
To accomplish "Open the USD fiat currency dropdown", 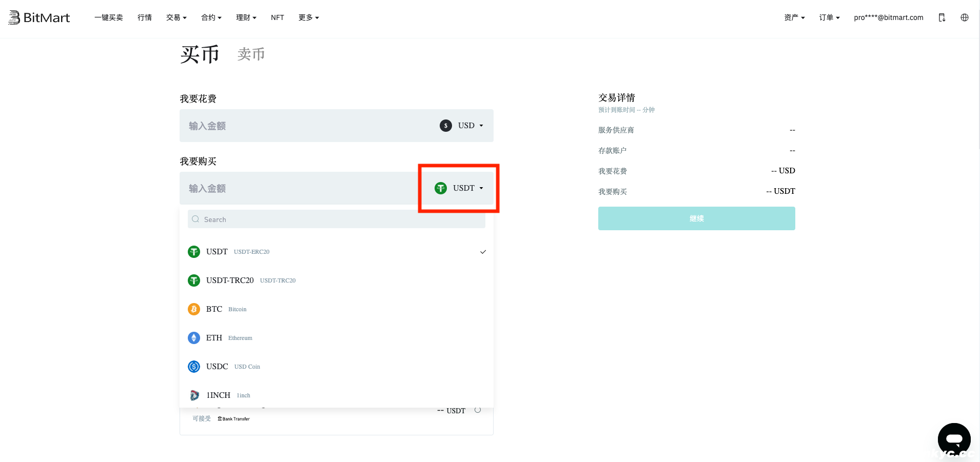I will 462,126.
